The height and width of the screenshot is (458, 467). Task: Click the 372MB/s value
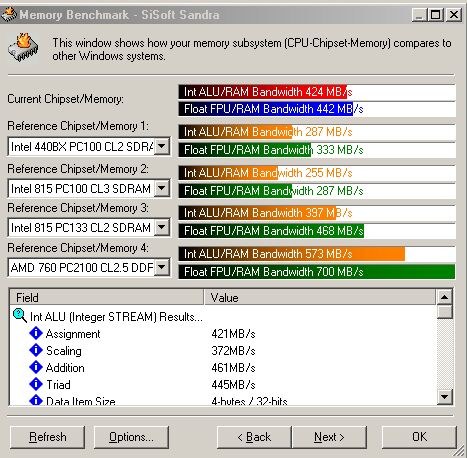pyautogui.click(x=233, y=351)
